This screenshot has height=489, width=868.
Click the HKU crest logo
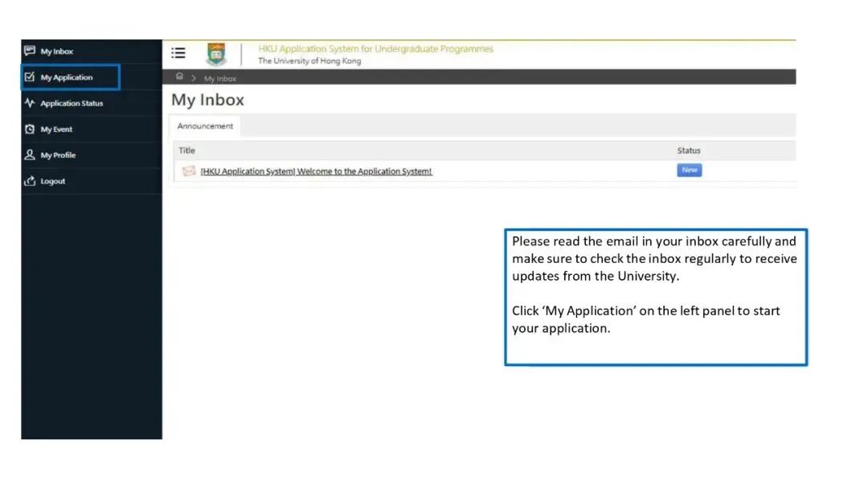coord(216,54)
